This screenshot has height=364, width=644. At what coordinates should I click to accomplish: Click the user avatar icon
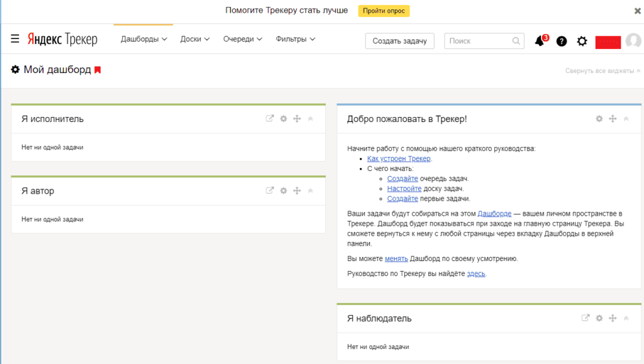tap(633, 41)
